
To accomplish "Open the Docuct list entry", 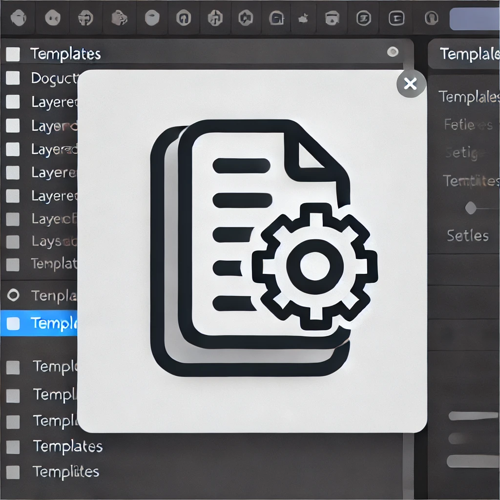I will [x=54, y=78].
